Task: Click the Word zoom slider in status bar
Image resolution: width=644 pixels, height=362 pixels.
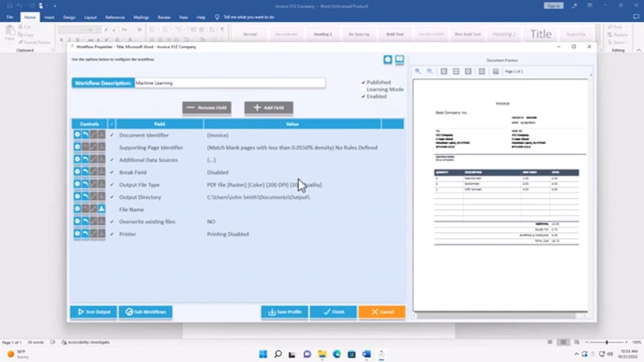Action: [606, 343]
